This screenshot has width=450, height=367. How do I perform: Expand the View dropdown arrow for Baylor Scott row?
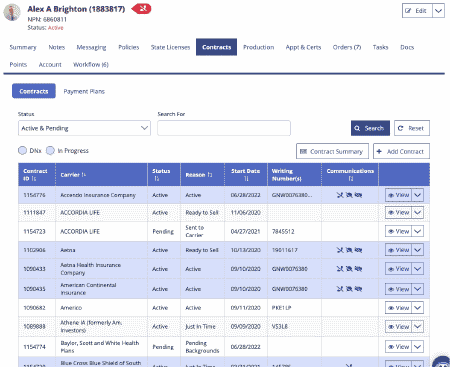click(x=418, y=347)
